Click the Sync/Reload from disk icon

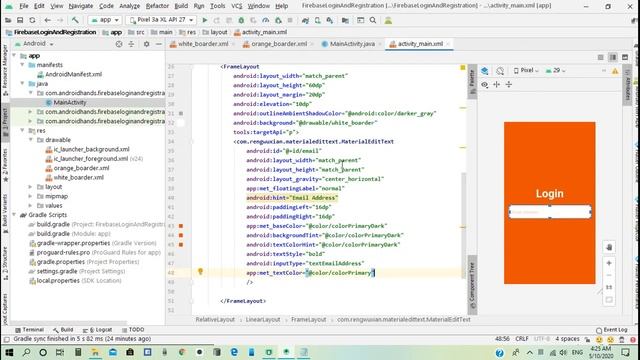click(32, 20)
